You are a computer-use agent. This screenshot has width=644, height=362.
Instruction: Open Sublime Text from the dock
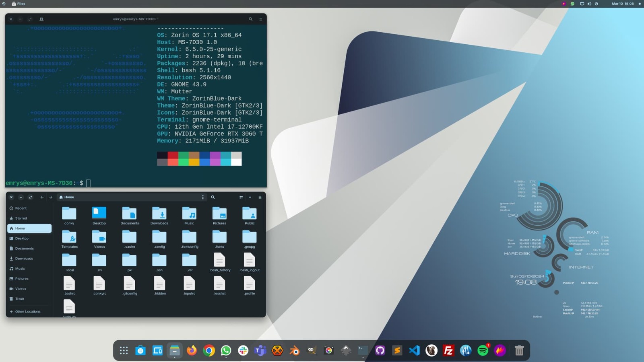pos(397,351)
